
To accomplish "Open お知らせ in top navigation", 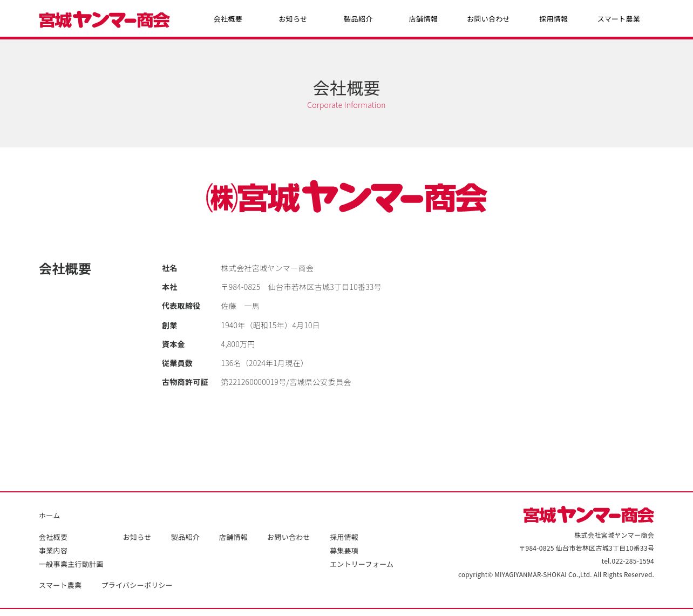I will point(293,19).
